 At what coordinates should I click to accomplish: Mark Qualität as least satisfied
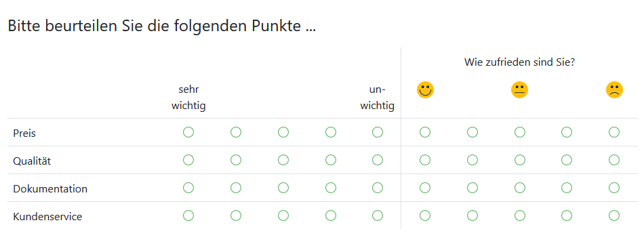pos(614,160)
